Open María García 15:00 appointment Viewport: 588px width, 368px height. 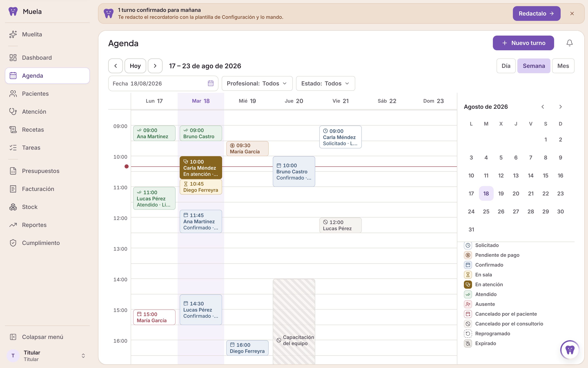pyautogui.click(x=154, y=317)
